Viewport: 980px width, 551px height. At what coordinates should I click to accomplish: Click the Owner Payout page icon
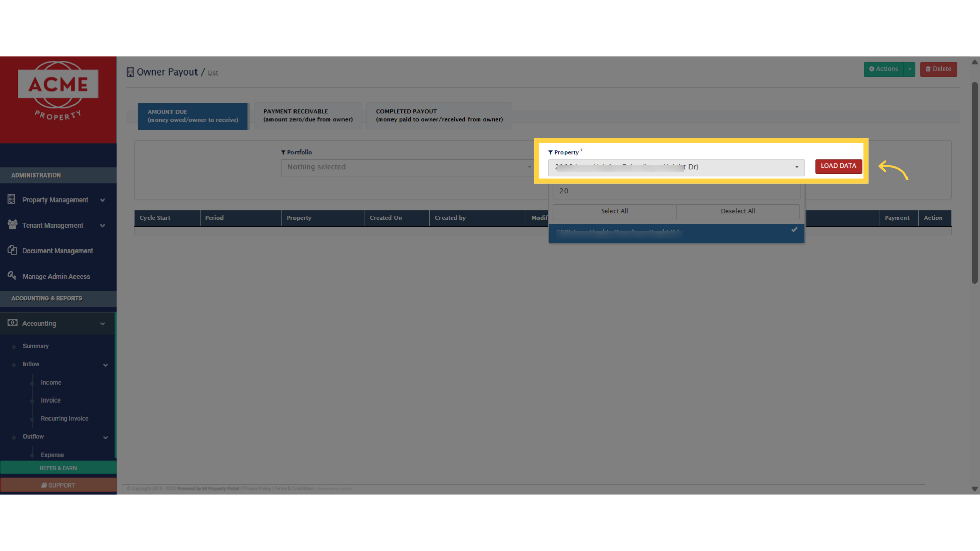pyautogui.click(x=130, y=72)
